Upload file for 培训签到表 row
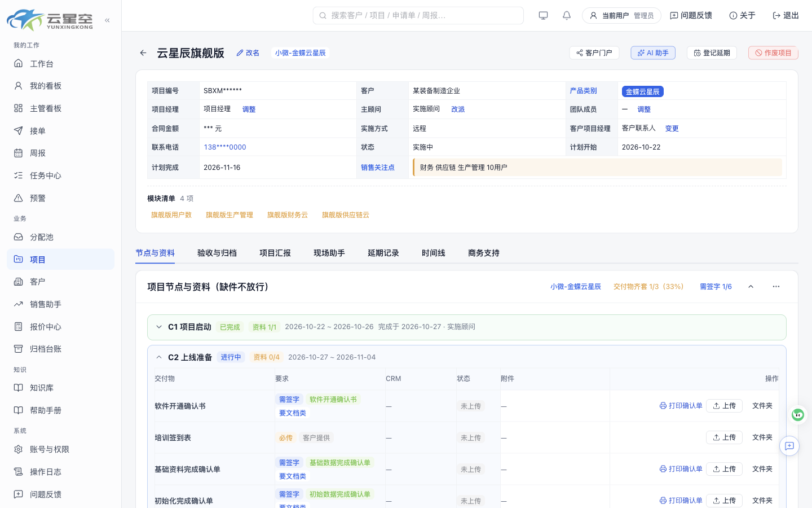 [724, 437]
